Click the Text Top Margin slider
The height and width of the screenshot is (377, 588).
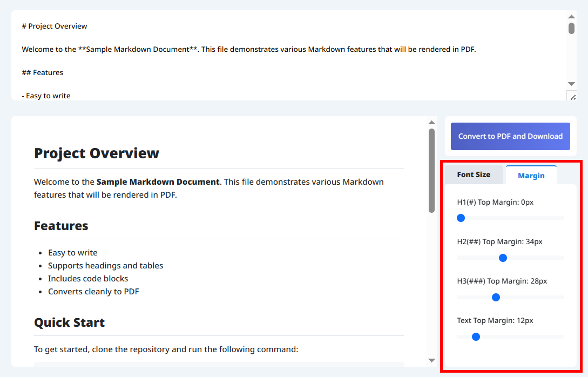point(510,337)
